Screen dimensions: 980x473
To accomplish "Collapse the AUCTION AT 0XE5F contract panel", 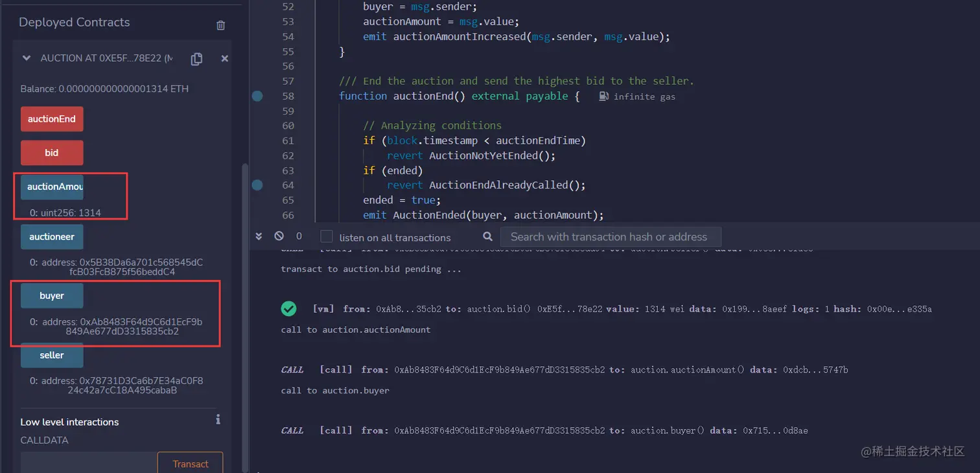I will pyautogui.click(x=26, y=58).
